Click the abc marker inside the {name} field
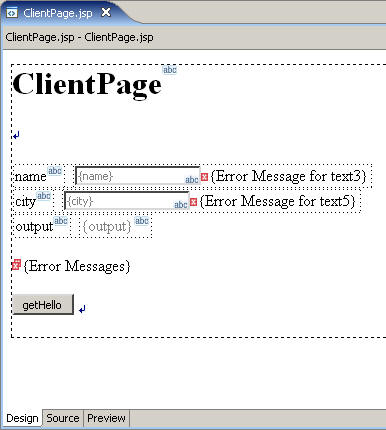The height and width of the screenshot is (430, 386). pyautogui.click(x=192, y=179)
